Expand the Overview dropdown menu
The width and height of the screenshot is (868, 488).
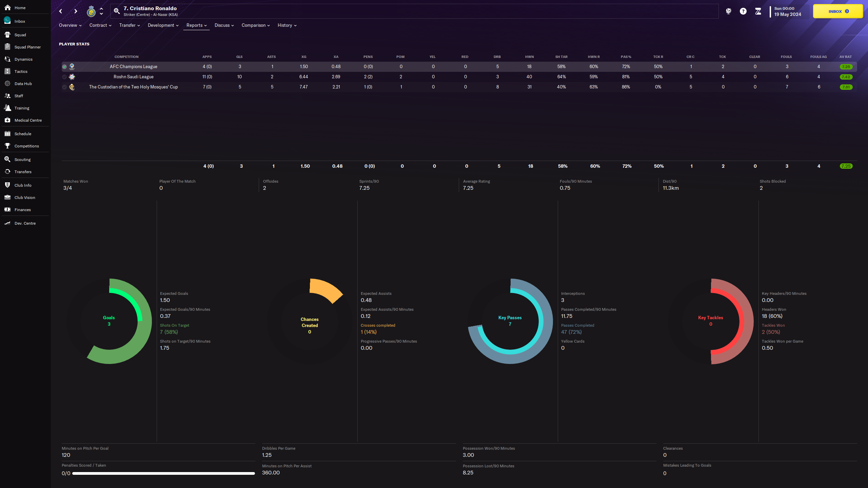click(x=70, y=25)
